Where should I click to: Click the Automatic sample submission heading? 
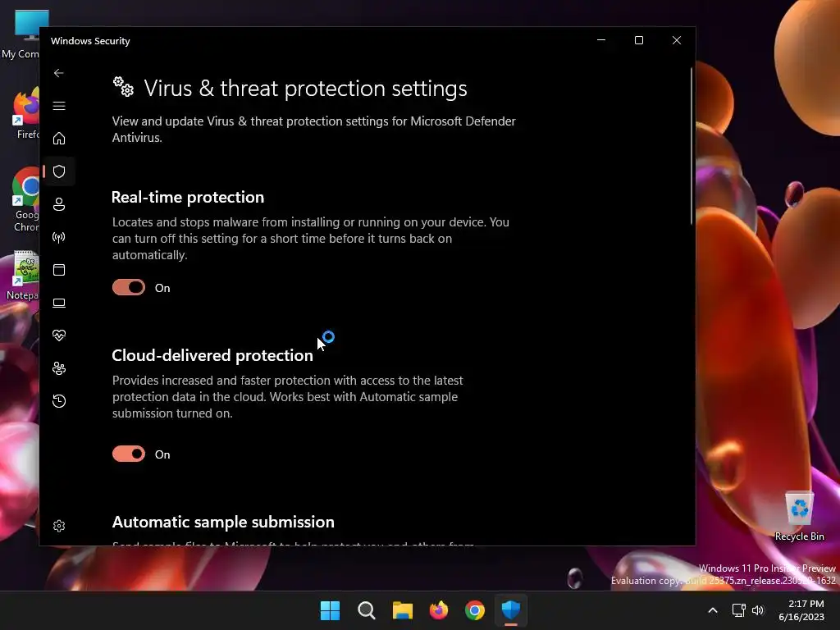pos(223,523)
